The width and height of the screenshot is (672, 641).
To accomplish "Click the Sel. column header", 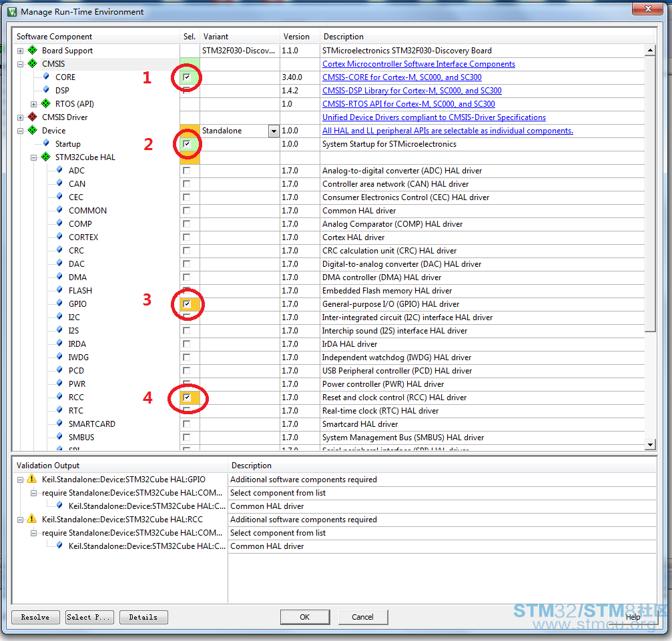I will coord(190,37).
